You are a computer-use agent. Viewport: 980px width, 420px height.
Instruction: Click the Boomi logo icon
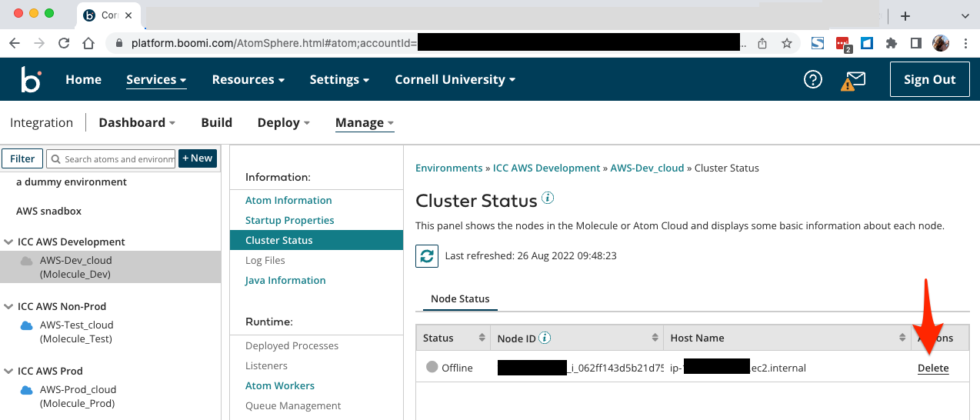[31, 79]
